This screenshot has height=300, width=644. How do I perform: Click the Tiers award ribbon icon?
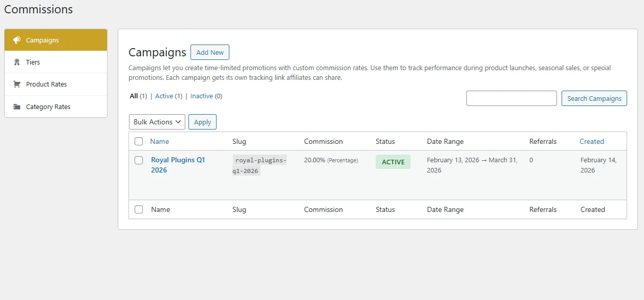click(17, 62)
